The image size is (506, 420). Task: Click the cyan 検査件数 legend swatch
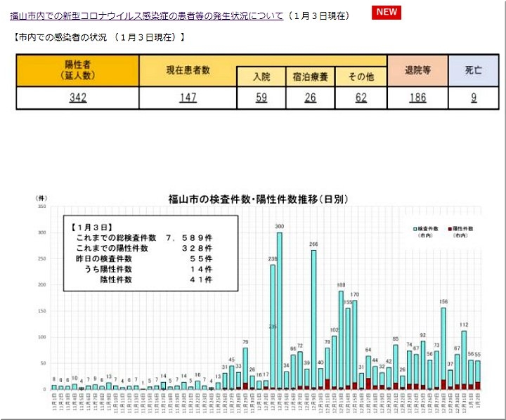(x=417, y=229)
